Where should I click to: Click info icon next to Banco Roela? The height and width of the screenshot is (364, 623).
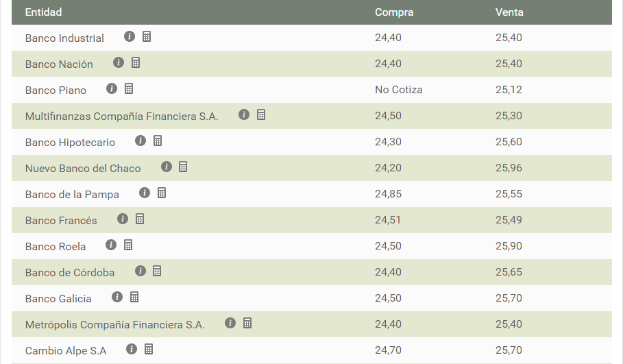click(111, 245)
